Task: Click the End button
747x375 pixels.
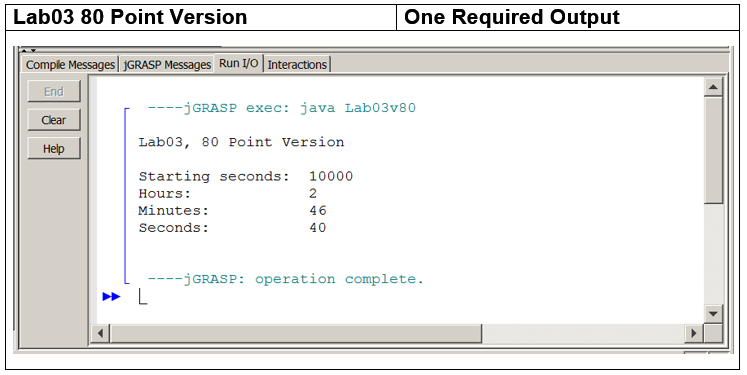Action: click(54, 91)
